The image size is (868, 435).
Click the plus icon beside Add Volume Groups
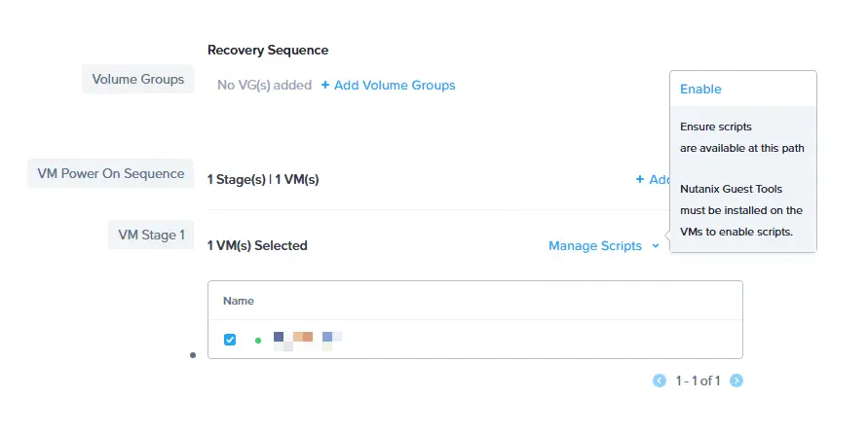[x=325, y=85]
